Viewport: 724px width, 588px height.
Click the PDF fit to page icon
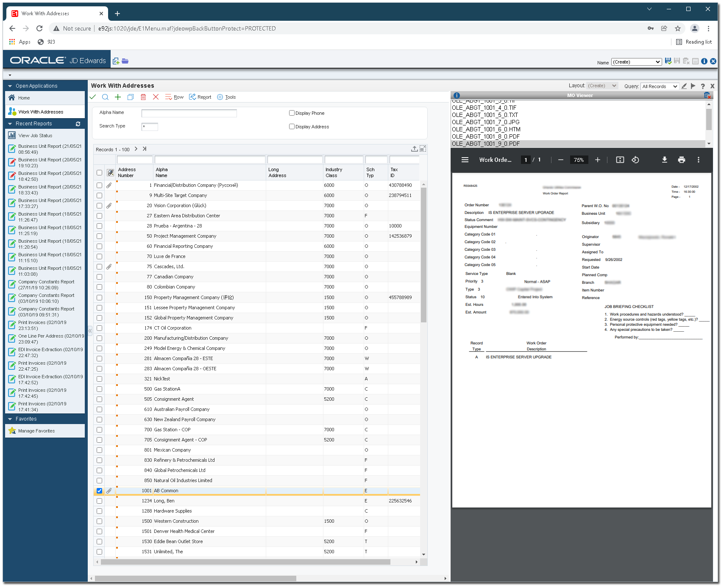coord(620,160)
